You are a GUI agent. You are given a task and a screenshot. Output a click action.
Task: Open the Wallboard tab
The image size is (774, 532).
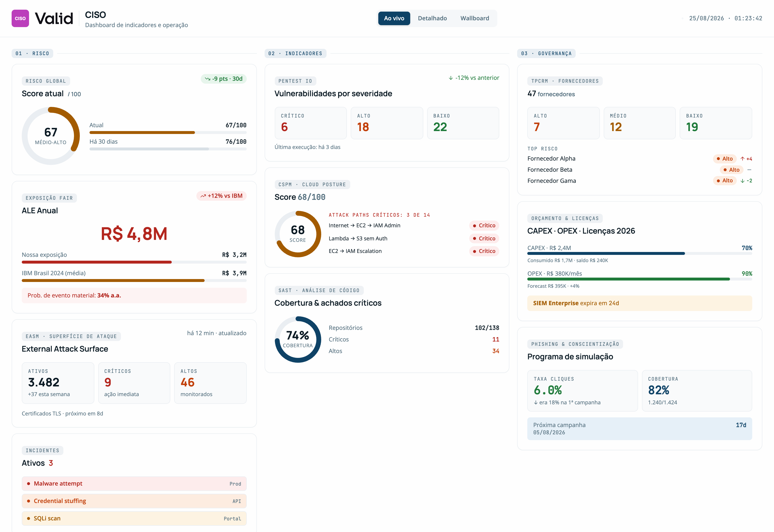coord(474,18)
